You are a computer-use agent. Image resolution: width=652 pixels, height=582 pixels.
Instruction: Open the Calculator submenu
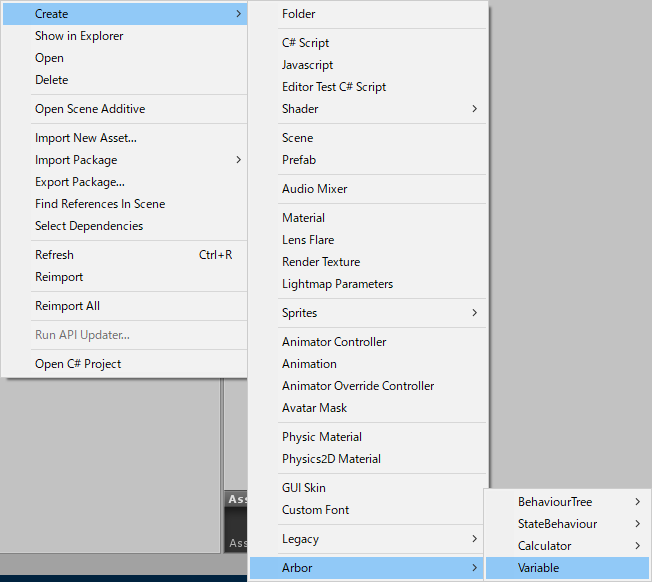(x=545, y=546)
